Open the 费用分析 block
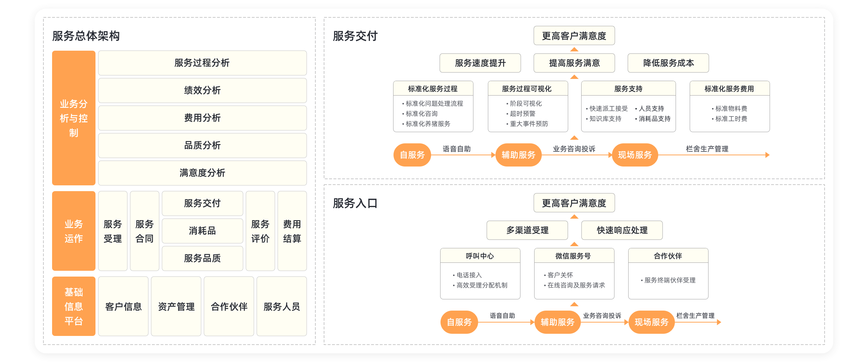 (x=202, y=118)
